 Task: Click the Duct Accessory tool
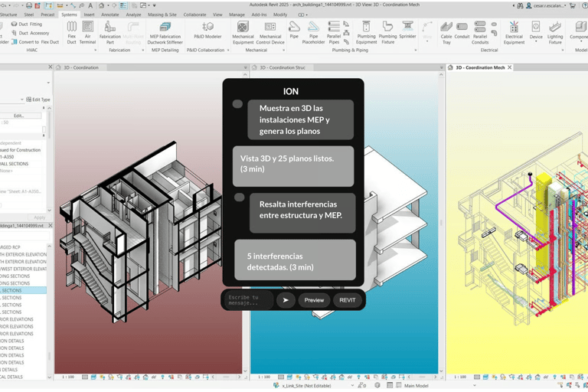click(30, 33)
